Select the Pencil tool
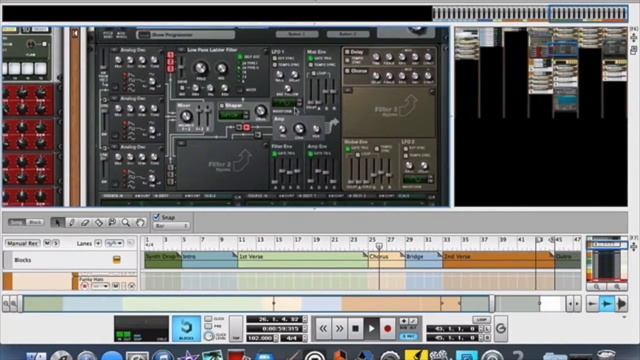640x360 pixels. [71, 222]
